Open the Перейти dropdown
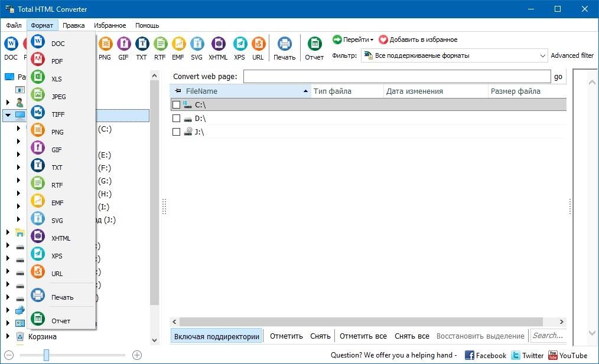This screenshot has width=599, height=364. (x=353, y=40)
